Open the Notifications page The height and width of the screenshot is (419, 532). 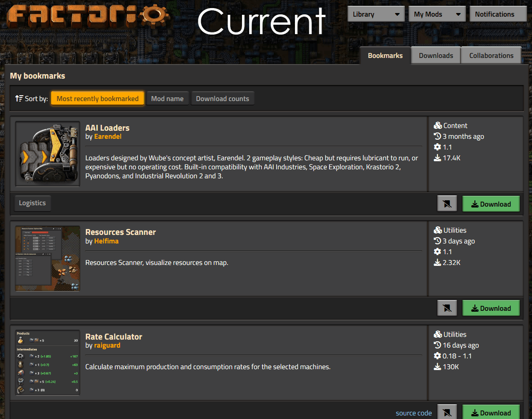click(497, 14)
